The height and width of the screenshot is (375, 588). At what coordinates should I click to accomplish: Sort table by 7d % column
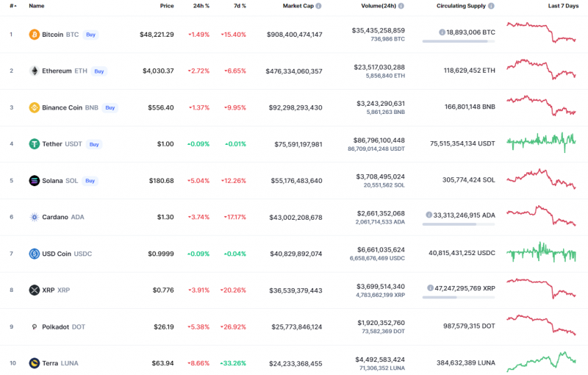click(x=240, y=6)
